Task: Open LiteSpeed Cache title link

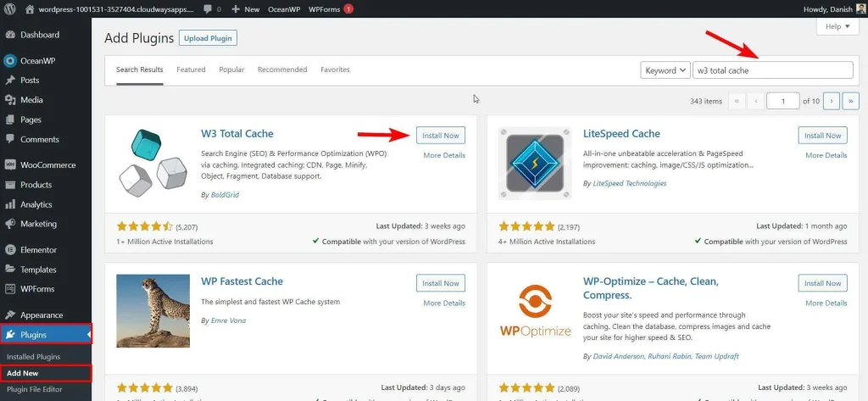Action: [x=621, y=133]
